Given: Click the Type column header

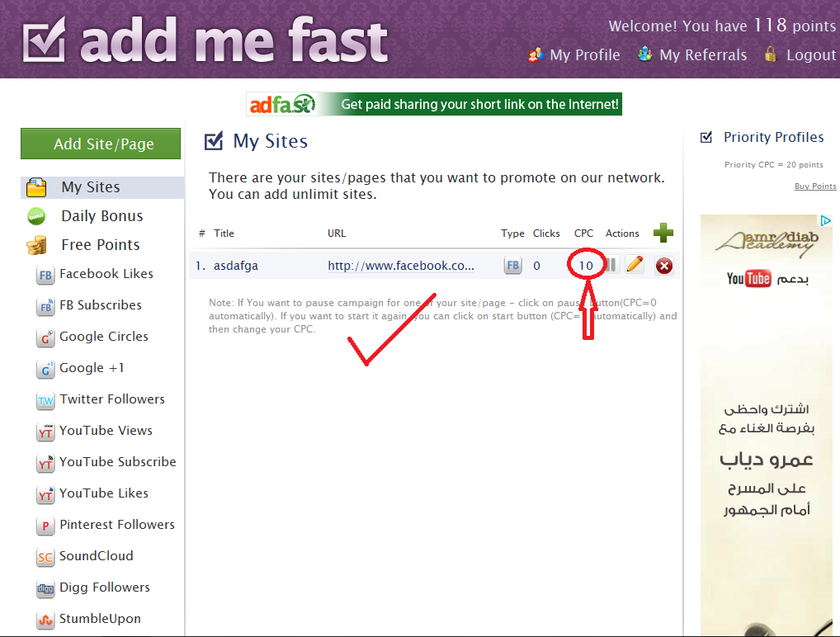Looking at the screenshot, I should [512, 234].
